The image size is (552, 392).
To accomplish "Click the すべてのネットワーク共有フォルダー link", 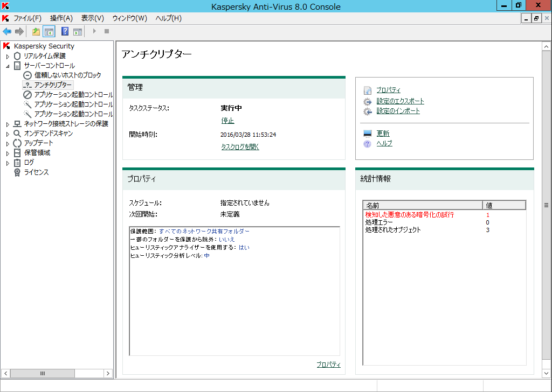I will 204,232.
